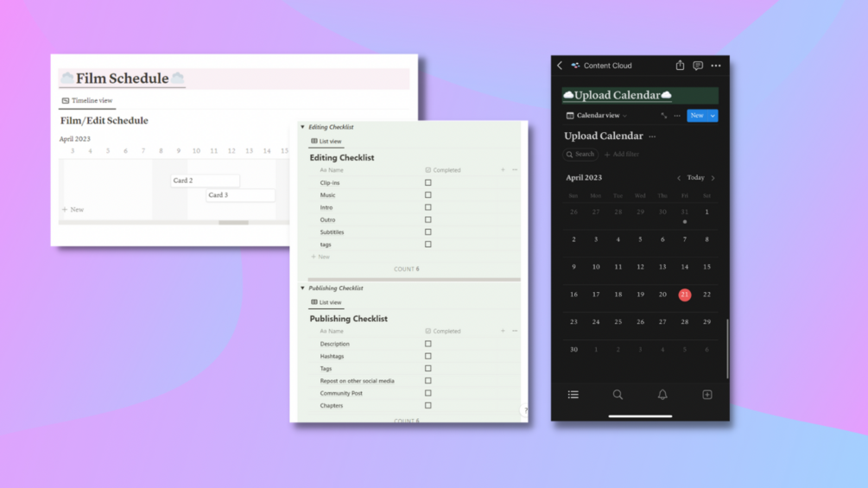Click the expand arrows icon beside Calendar view

[663, 116]
